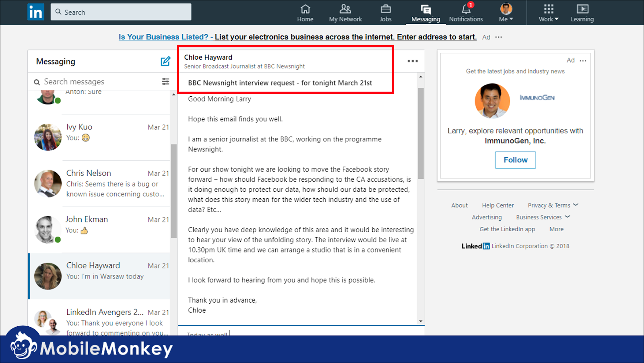The width and height of the screenshot is (644, 363).
Task: Check the Notifications bell
Action: (x=466, y=13)
